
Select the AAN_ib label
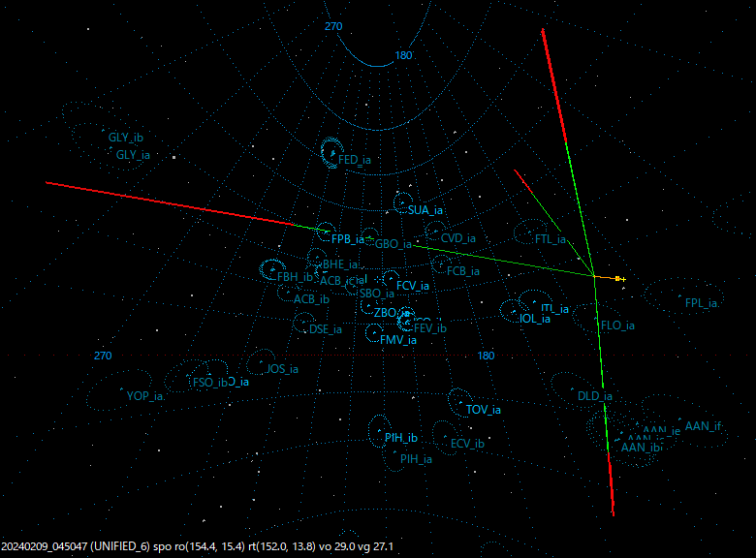click(640, 448)
